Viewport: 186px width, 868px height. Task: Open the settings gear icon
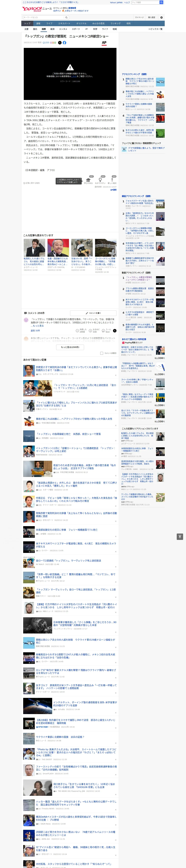(161, 18)
